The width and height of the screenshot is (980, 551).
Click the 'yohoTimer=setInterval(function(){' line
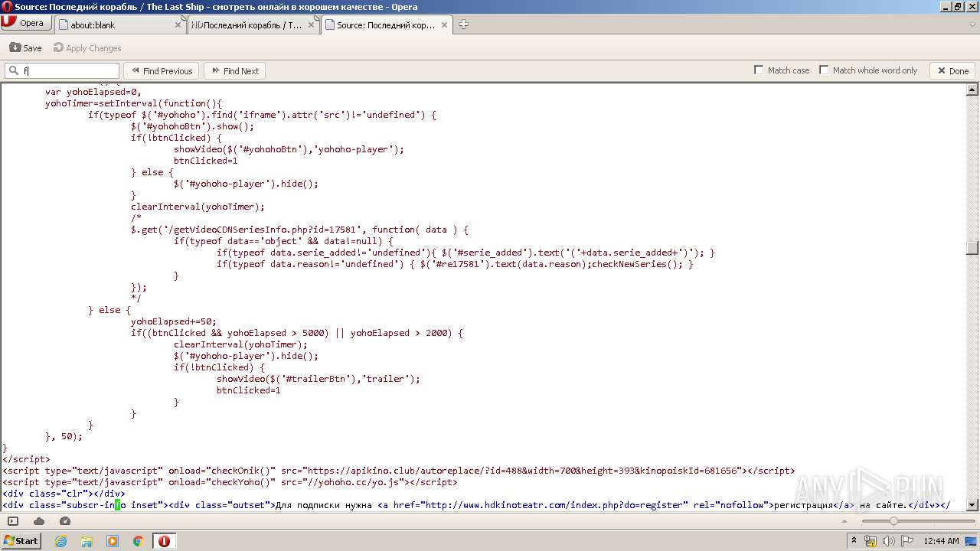(133, 103)
